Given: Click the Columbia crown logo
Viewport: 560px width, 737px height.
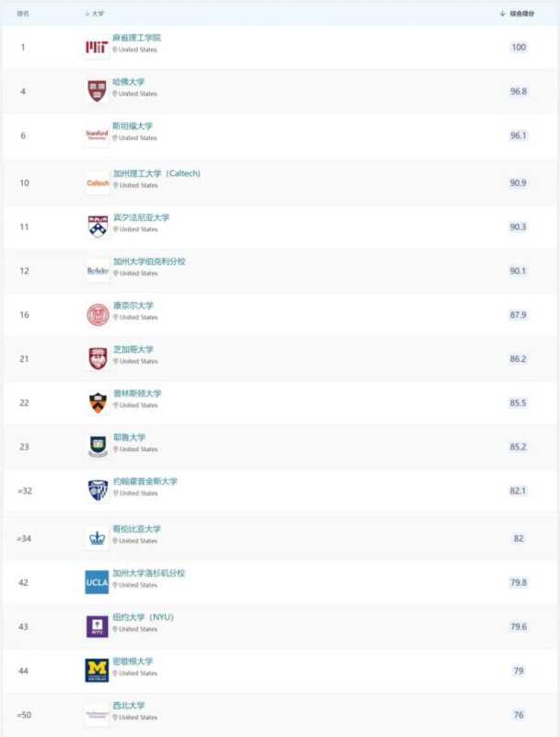Looking at the screenshot, I should pyautogui.click(x=97, y=538).
